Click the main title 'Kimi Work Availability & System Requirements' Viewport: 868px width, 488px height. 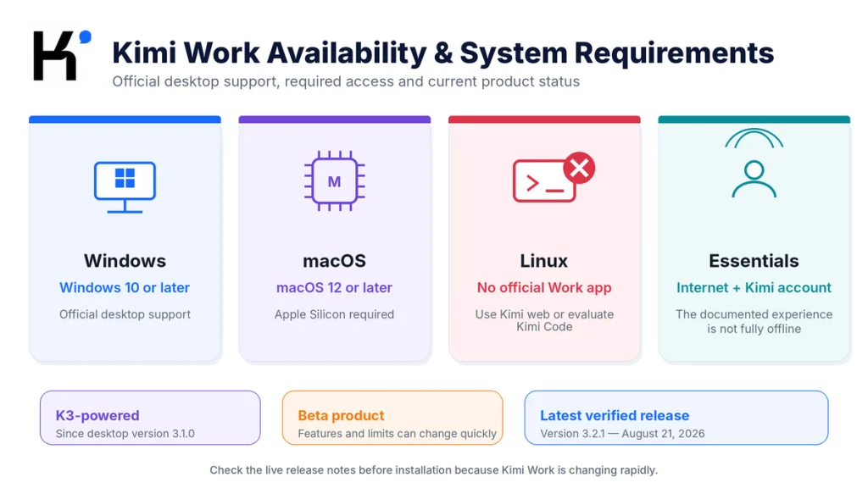442,53
